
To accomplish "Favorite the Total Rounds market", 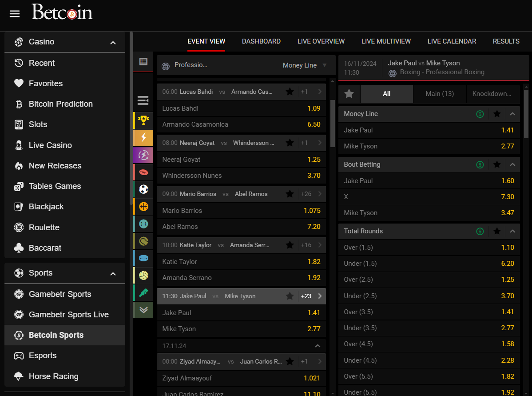I will (497, 231).
